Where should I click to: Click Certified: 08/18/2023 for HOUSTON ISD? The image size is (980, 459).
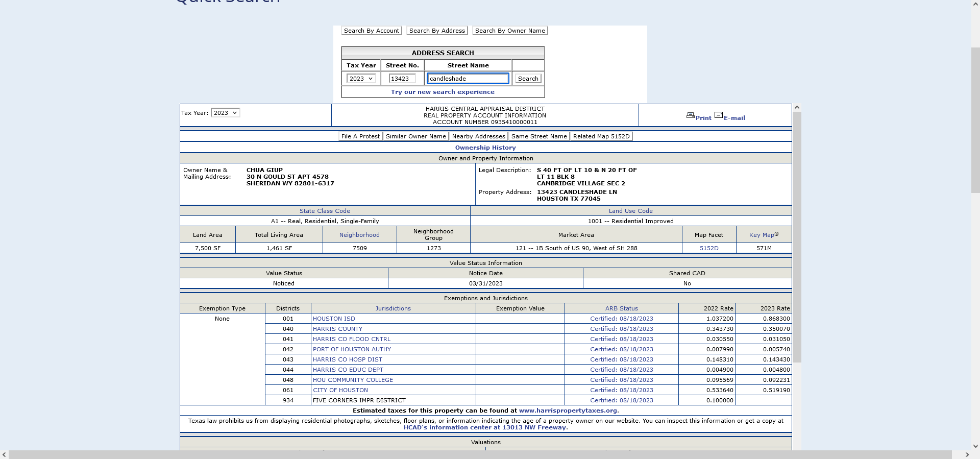click(x=622, y=319)
